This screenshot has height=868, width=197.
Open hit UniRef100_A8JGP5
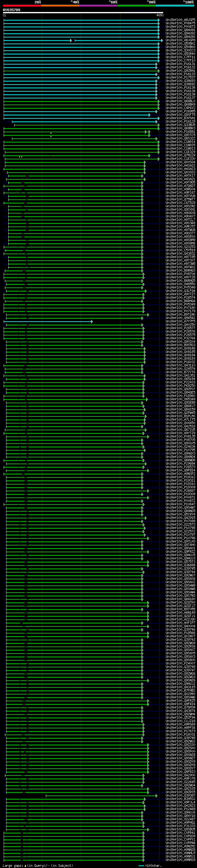pyautogui.click(x=180, y=20)
